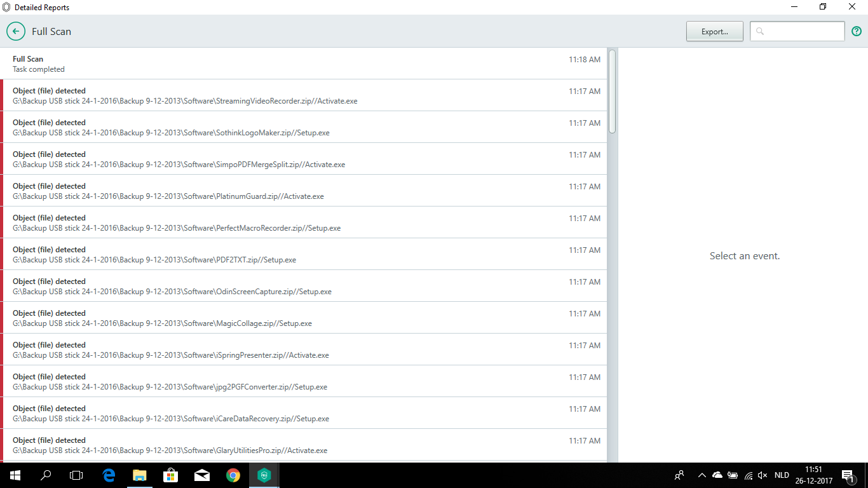
Task: Select PerfectMacroRecorder.zip detection event
Action: click(304, 222)
